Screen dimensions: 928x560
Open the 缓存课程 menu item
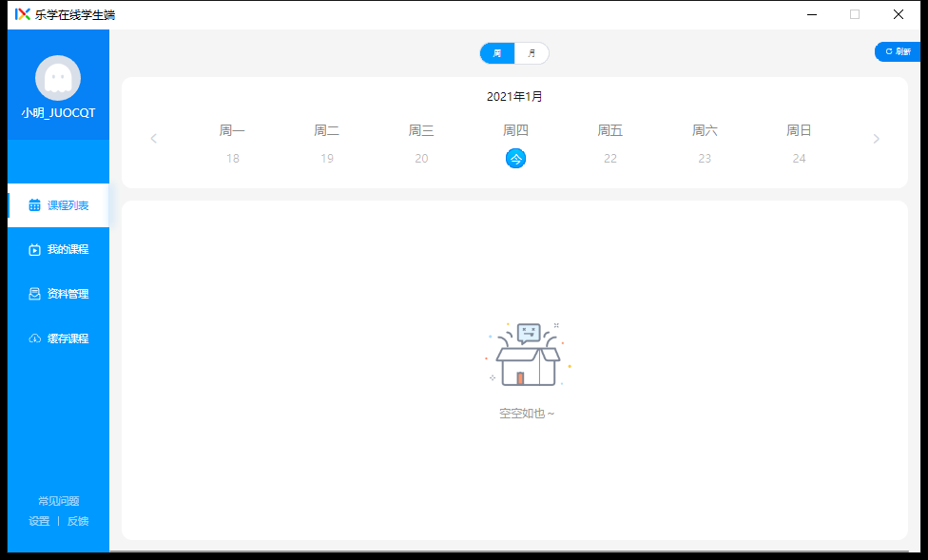(68, 338)
